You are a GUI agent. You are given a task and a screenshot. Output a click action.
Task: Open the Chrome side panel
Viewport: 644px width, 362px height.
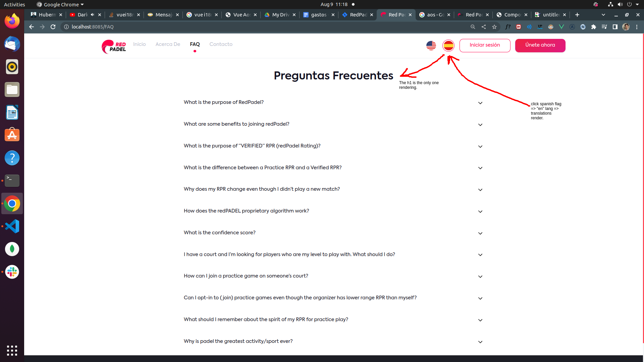coord(615,27)
